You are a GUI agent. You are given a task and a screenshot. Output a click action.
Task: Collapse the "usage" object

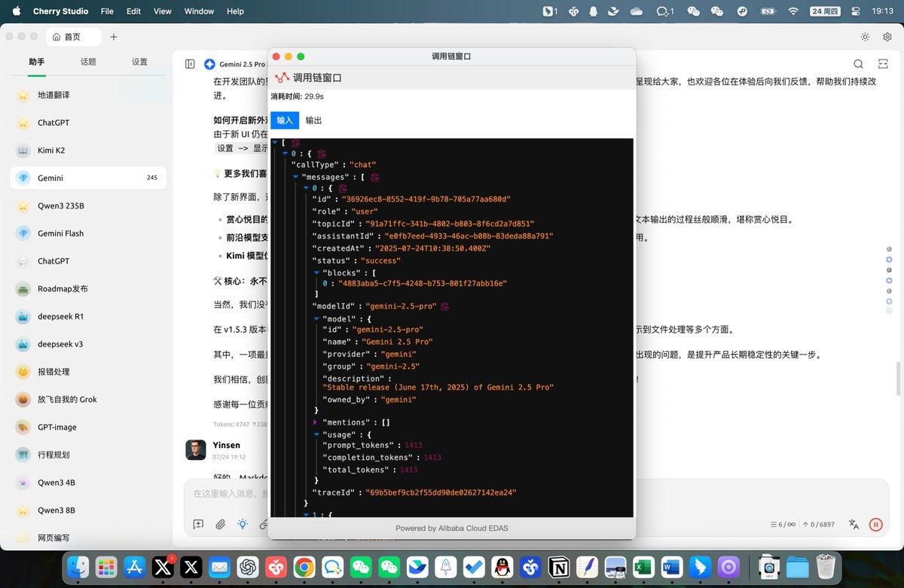coord(316,434)
